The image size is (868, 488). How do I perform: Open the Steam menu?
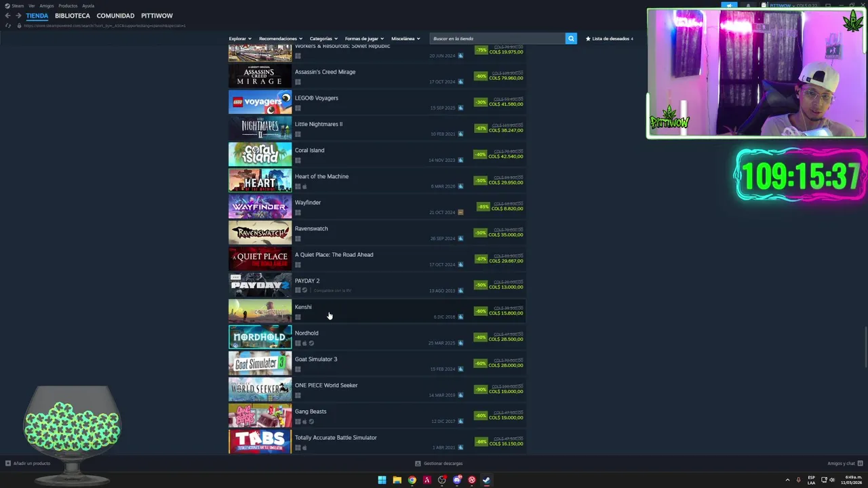tap(18, 5)
